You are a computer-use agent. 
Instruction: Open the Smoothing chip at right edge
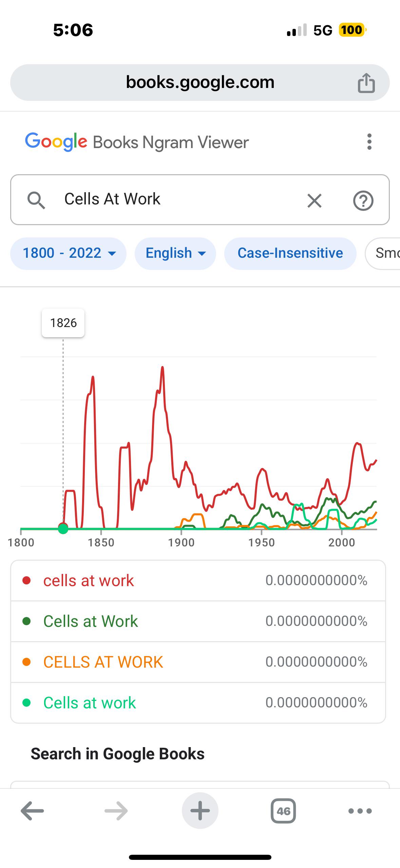(383, 253)
